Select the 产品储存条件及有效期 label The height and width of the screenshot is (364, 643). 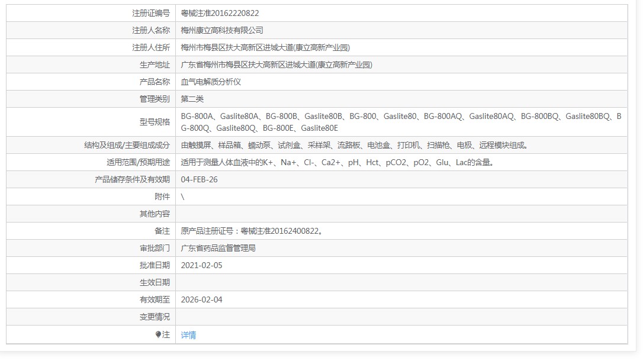132,179
